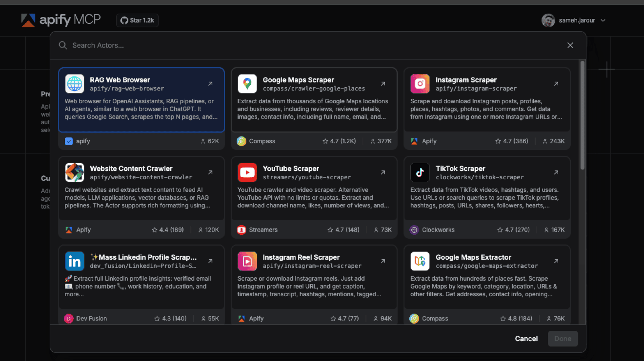The width and height of the screenshot is (644, 361).
Task: Click the LinkedIn 'in' logo icon
Action: pyautogui.click(x=74, y=261)
